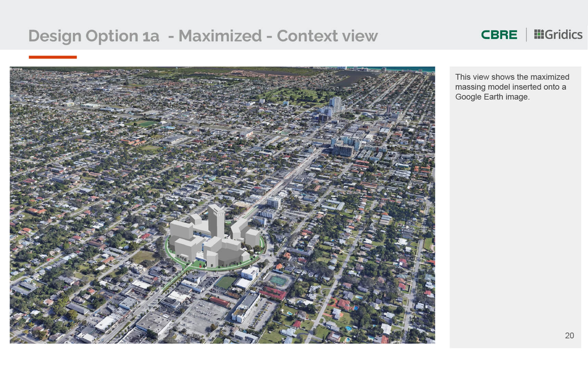Click the page number 20

pyautogui.click(x=569, y=336)
